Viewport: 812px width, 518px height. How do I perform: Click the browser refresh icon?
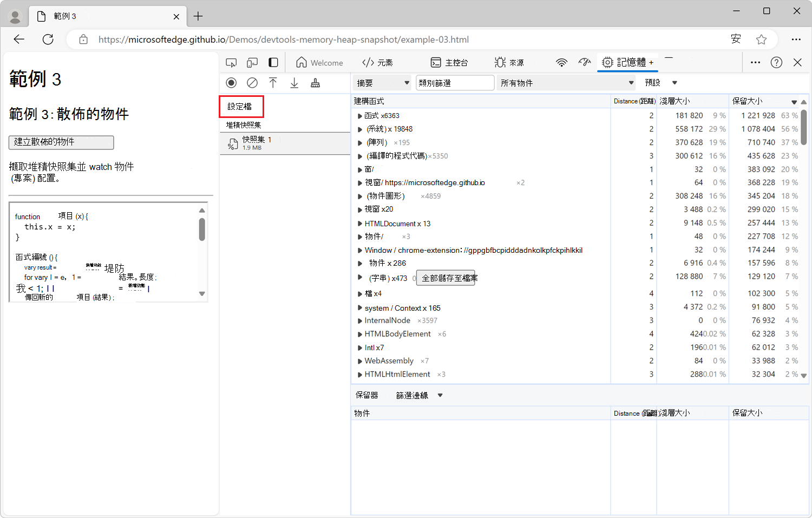coord(48,40)
